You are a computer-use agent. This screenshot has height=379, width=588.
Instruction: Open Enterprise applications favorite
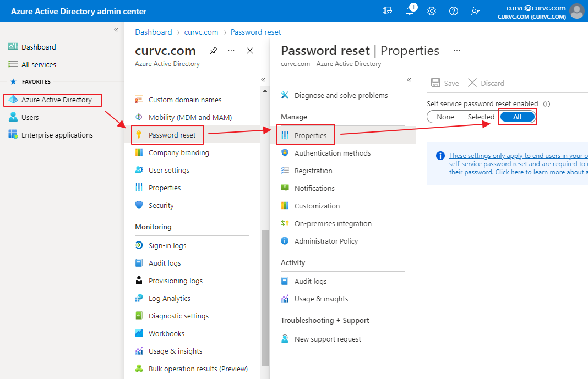(x=51, y=135)
